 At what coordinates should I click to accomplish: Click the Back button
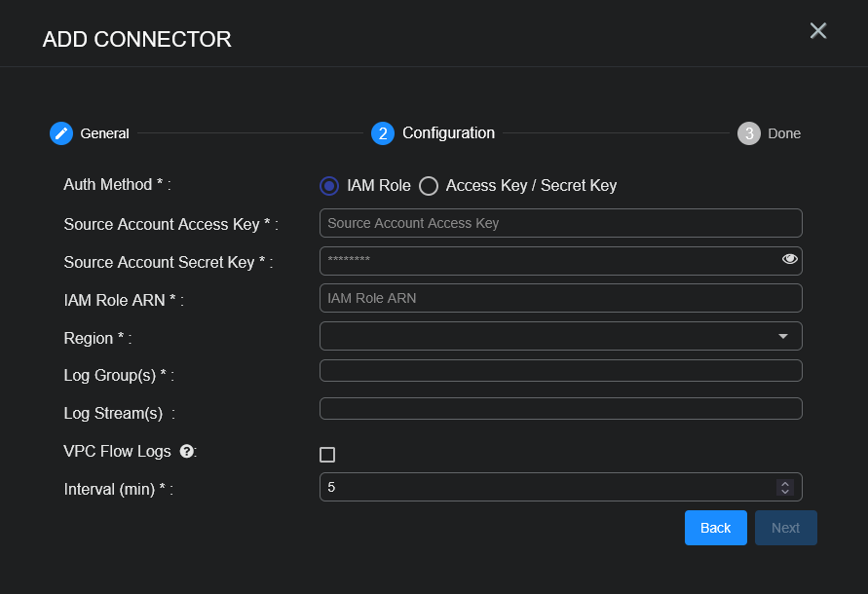click(715, 528)
